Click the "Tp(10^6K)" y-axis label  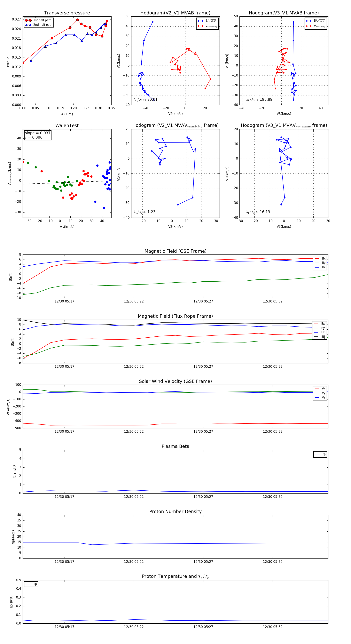pos(11,602)
